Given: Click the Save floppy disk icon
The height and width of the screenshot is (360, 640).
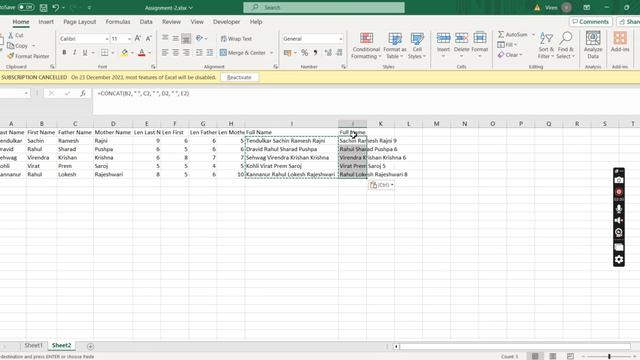Looking at the screenshot, I should (x=43, y=7).
